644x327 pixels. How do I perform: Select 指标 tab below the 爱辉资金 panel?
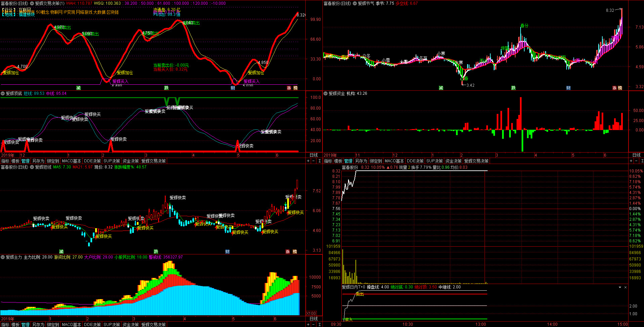pyautogui.click(x=328, y=161)
